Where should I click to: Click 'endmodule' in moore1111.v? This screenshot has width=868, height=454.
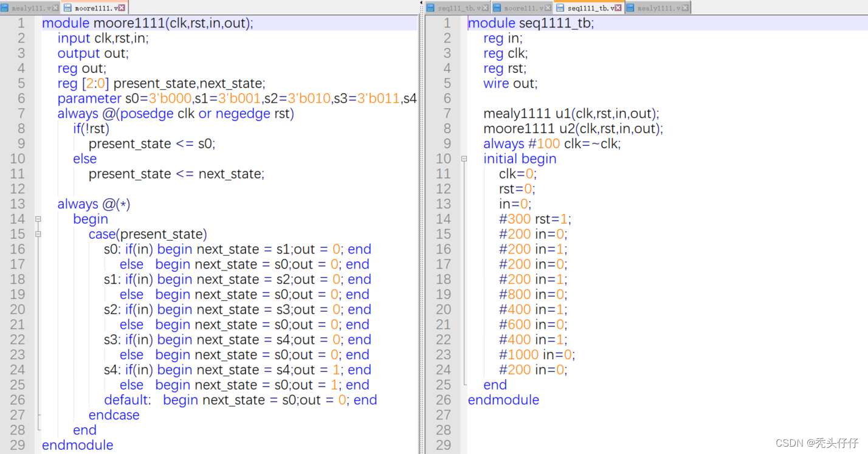point(78,445)
